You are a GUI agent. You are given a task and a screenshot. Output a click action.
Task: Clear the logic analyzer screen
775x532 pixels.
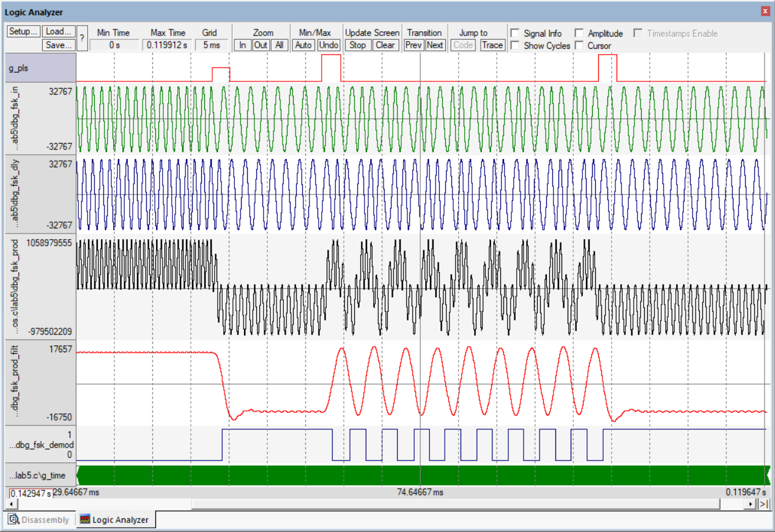click(x=385, y=45)
